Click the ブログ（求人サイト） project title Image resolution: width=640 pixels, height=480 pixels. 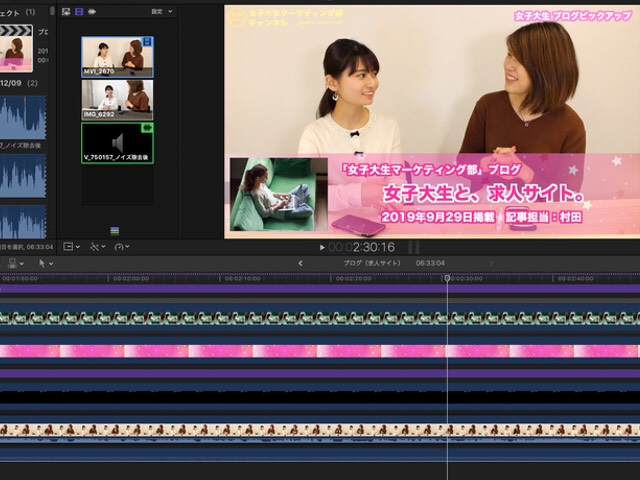pyautogui.click(x=372, y=263)
